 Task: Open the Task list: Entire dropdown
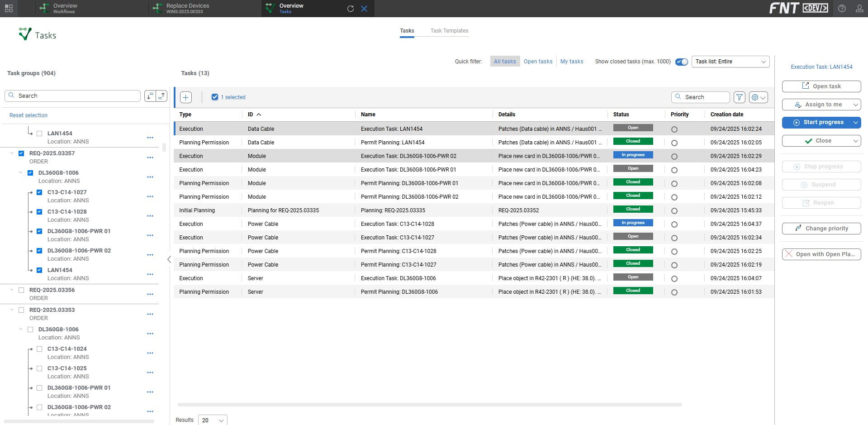coord(730,62)
